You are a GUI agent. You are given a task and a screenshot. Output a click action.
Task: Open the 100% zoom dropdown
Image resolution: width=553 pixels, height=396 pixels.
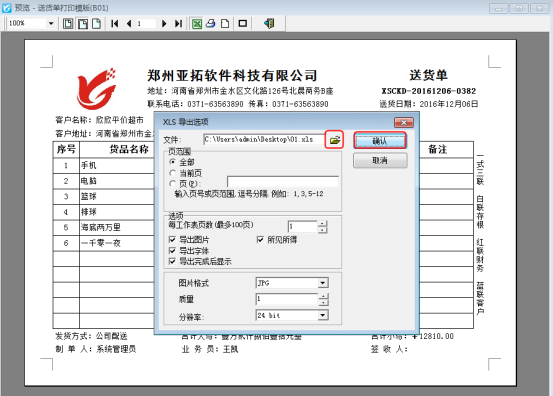(x=51, y=24)
